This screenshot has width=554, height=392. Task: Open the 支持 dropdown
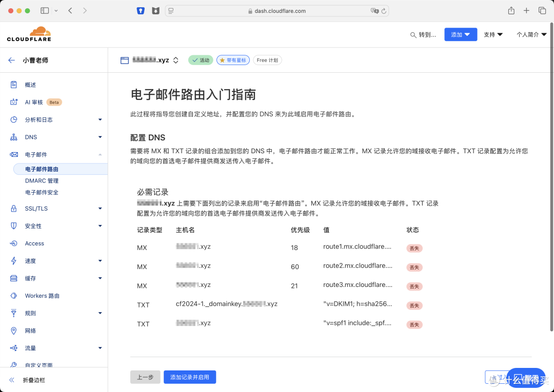(493, 34)
